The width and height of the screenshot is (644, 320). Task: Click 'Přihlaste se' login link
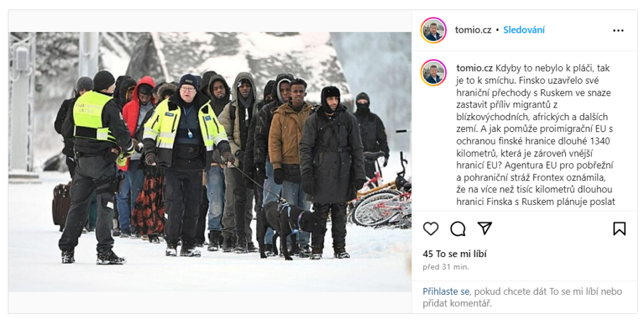[x=446, y=292]
